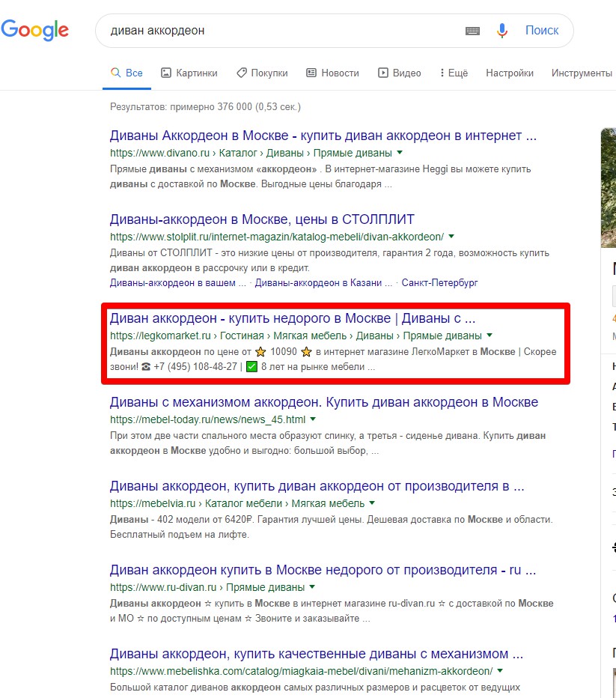
Task: Expand arrow next to ru-divan.ru URL
Action: [x=312, y=586]
